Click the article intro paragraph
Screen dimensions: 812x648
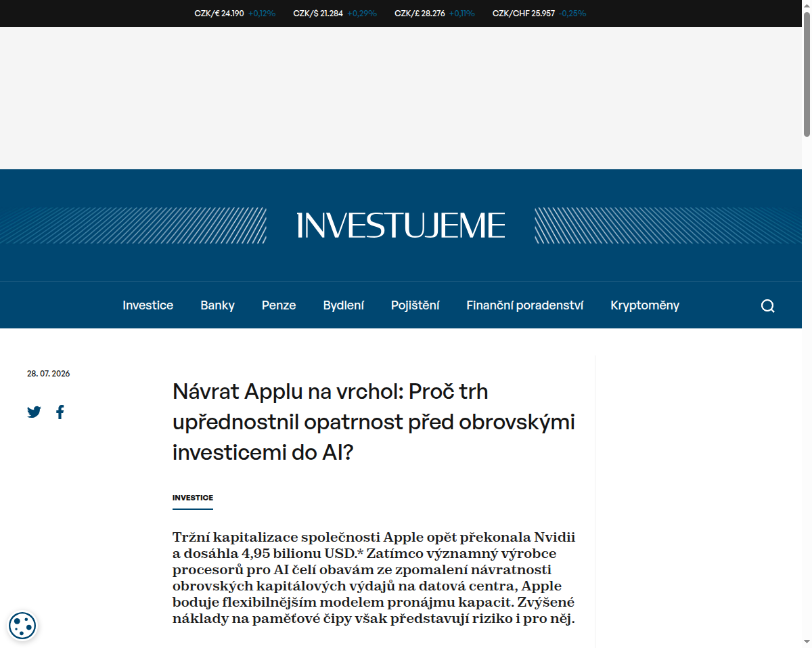tap(374, 578)
